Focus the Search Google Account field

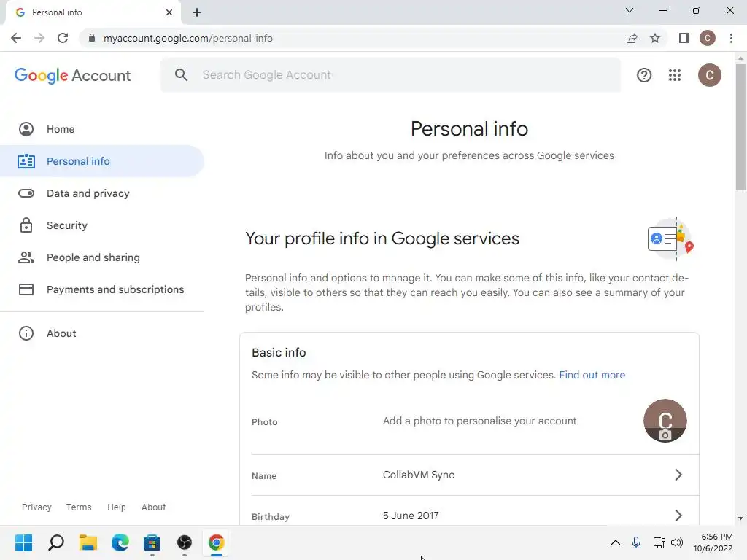tap(391, 75)
